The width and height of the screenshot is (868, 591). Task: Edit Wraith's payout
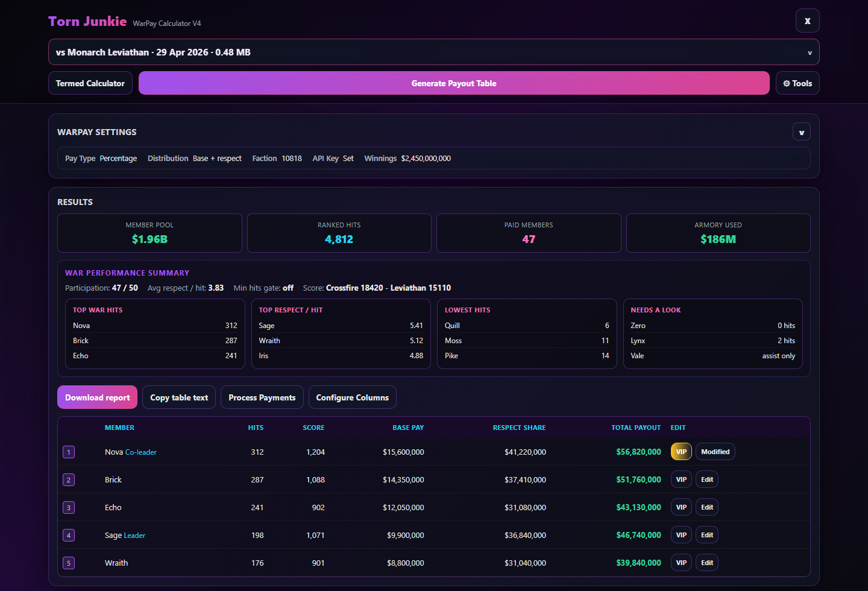point(707,563)
